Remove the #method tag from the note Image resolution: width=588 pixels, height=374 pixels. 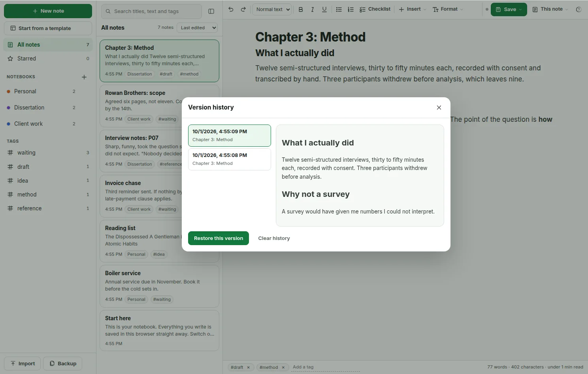pos(283,367)
